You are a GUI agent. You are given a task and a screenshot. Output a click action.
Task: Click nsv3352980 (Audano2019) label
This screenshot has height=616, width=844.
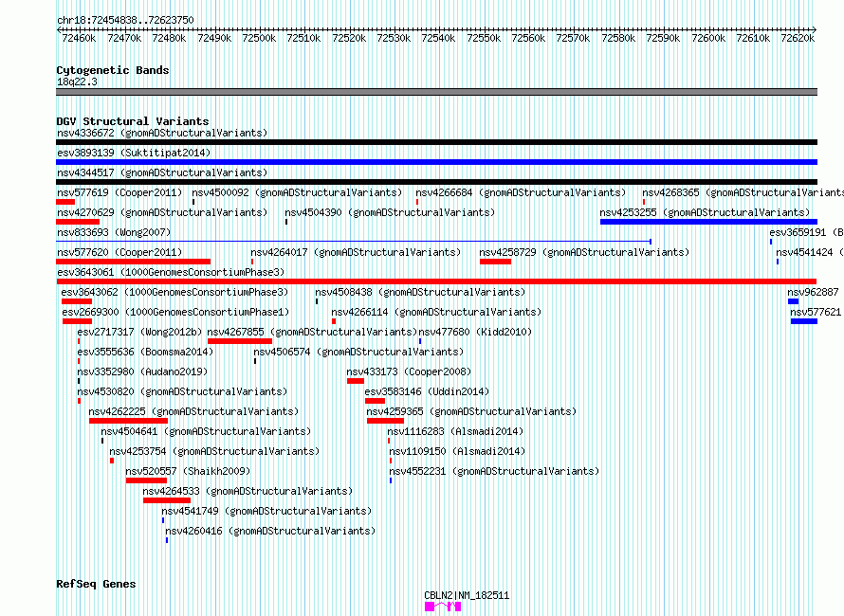coord(142,371)
